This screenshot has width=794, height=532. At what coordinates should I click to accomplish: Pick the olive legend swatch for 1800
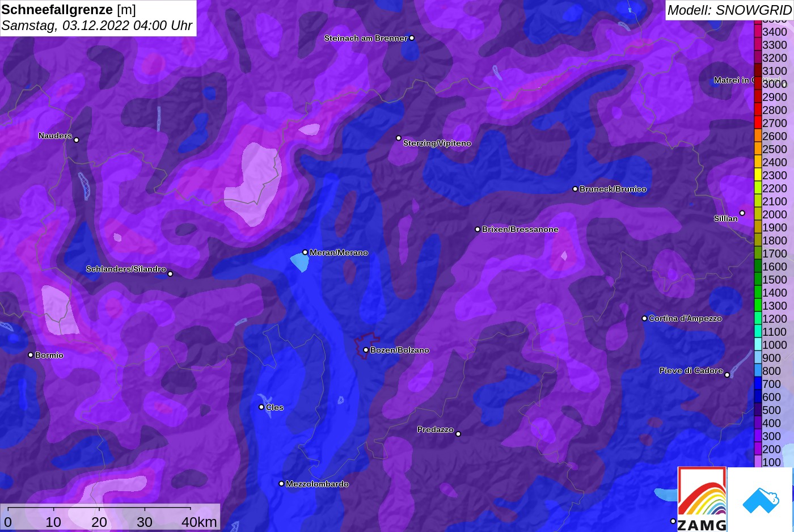758,240
